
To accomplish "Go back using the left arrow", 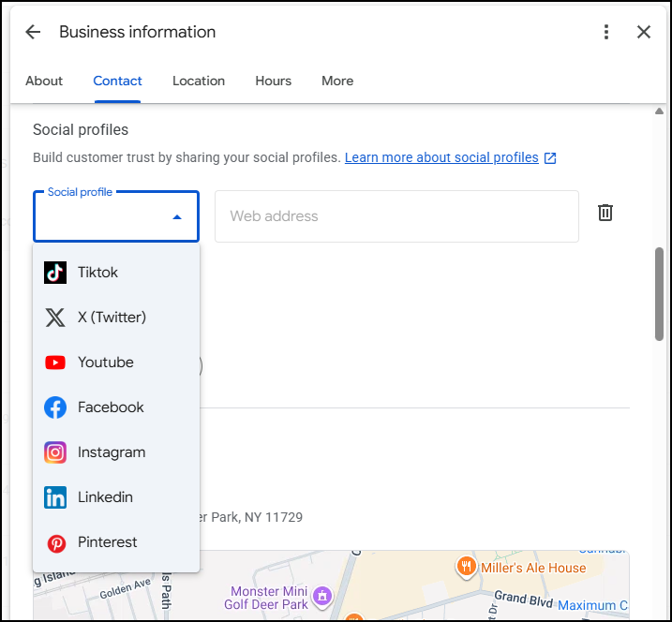I will coord(33,32).
